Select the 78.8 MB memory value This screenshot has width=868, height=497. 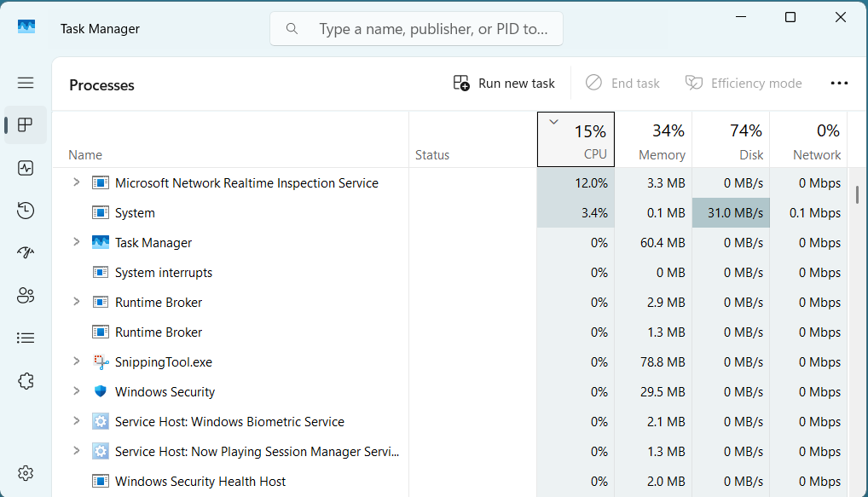click(x=663, y=362)
